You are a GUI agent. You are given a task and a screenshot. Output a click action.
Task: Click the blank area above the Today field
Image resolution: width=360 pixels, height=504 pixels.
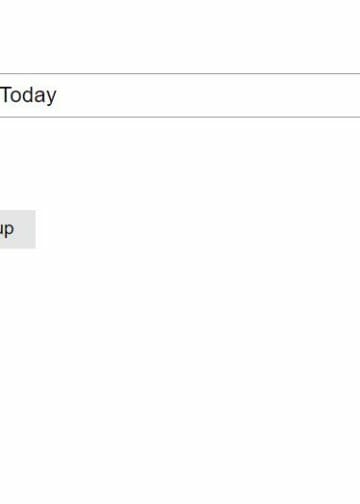(x=180, y=36)
